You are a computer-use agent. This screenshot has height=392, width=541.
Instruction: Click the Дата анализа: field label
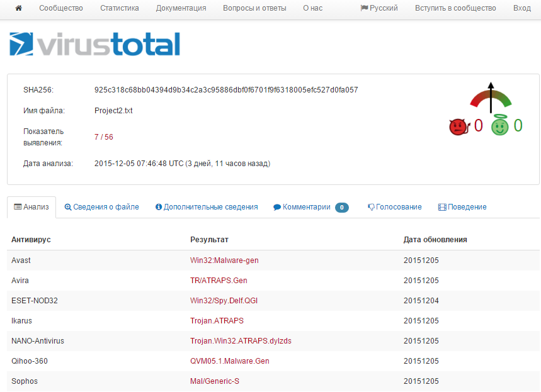[x=48, y=164]
